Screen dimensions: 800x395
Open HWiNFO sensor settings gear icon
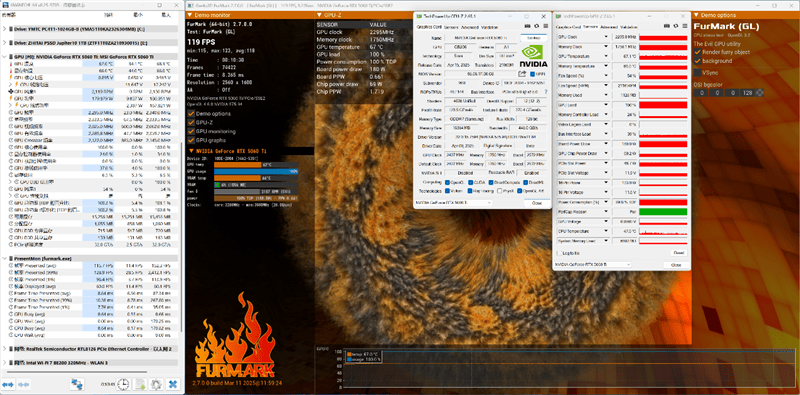156,384
